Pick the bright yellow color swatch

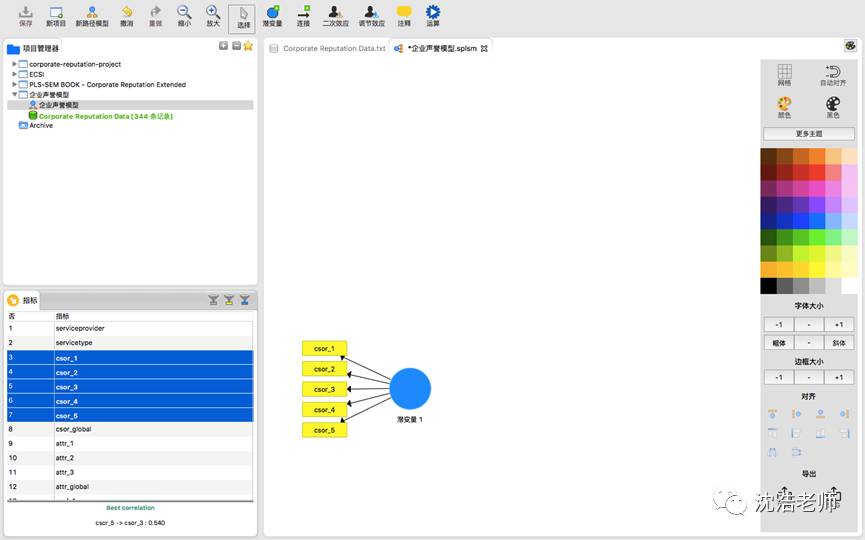(x=817, y=270)
